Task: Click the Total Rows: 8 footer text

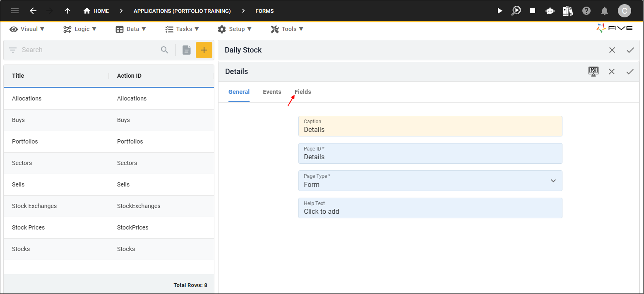Action: click(190, 285)
